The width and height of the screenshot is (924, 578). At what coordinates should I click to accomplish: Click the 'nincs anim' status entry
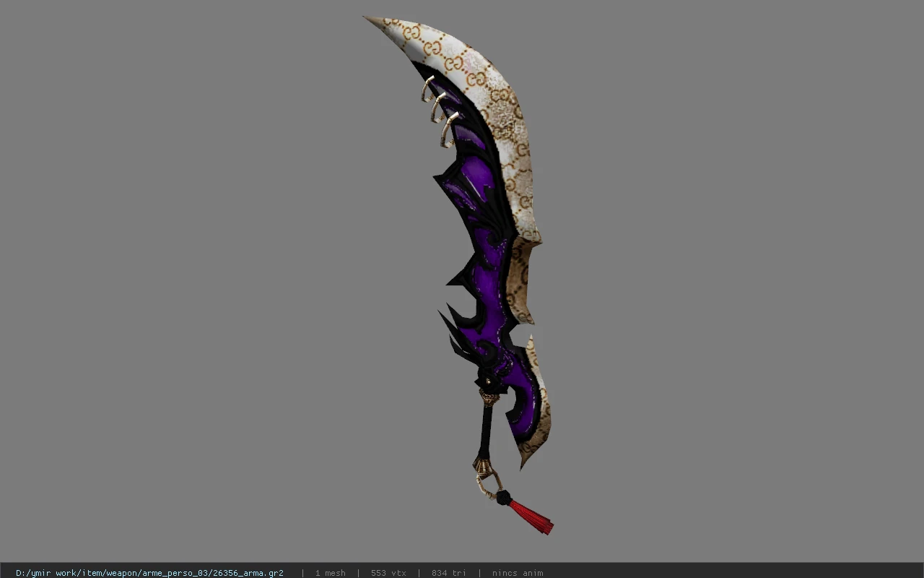[518, 573]
